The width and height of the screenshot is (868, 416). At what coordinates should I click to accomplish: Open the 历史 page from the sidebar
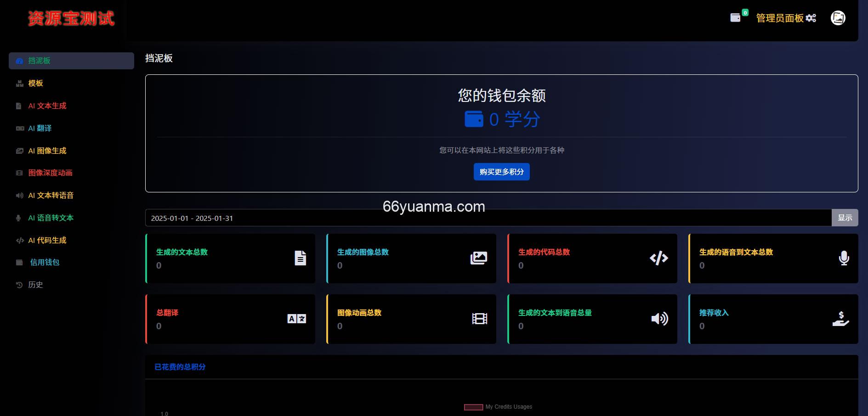35,285
